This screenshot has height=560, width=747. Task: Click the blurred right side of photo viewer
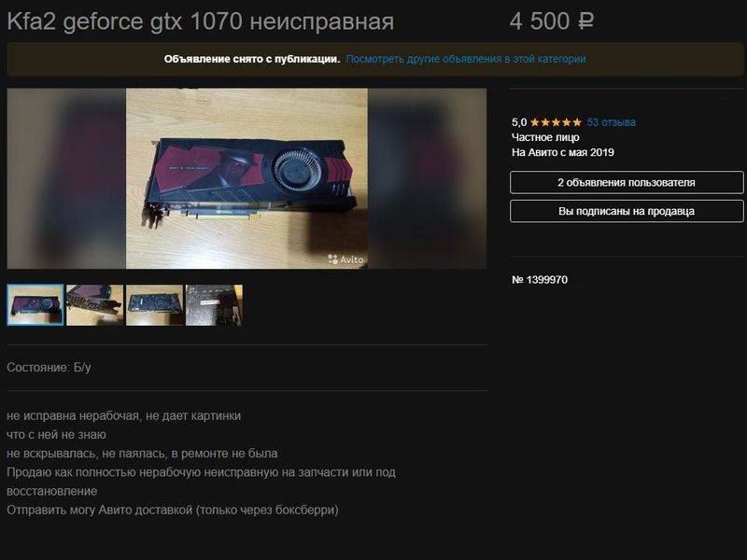coord(427,178)
